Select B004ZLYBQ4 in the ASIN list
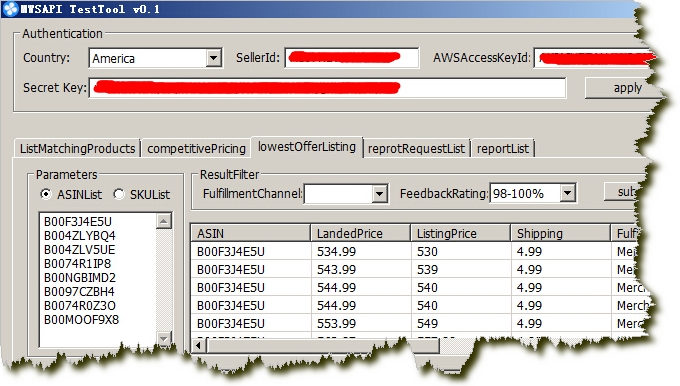Image resolution: width=680 pixels, height=386 pixels. [x=80, y=236]
